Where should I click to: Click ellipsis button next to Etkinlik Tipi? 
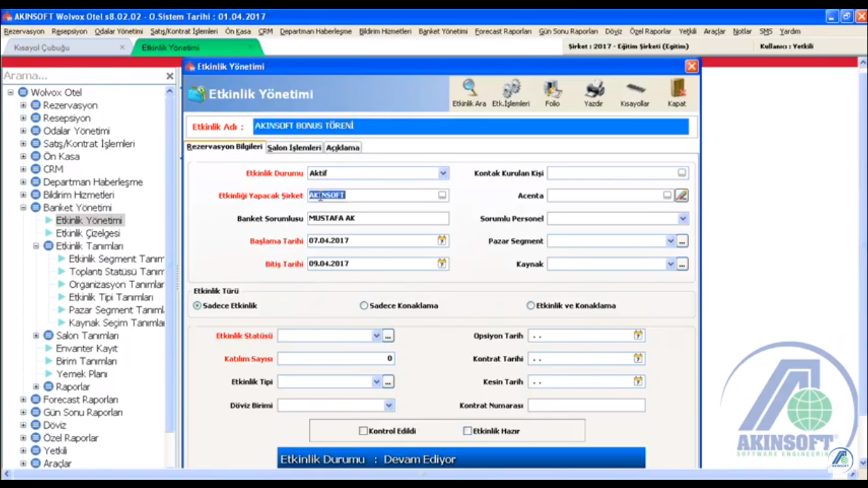(x=388, y=382)
